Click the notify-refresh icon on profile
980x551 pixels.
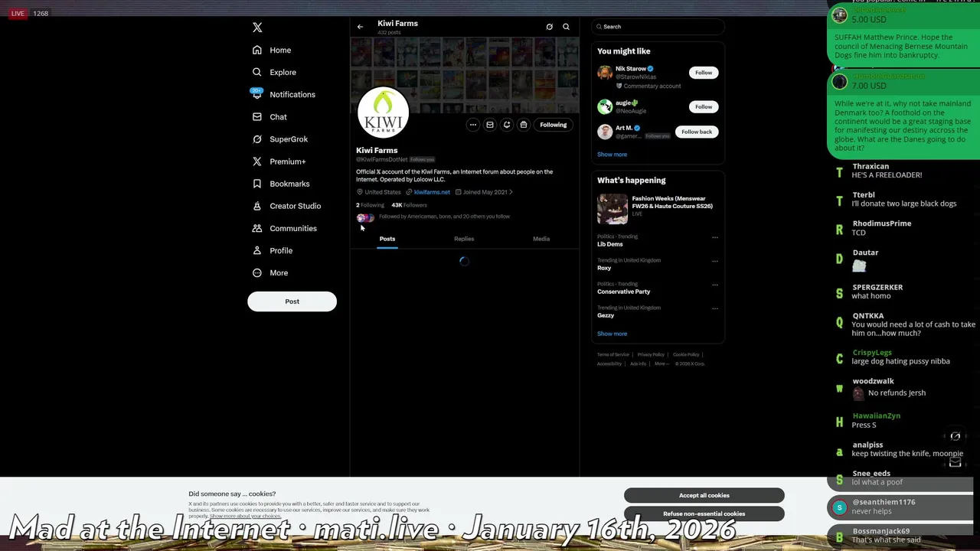(507, 125)
